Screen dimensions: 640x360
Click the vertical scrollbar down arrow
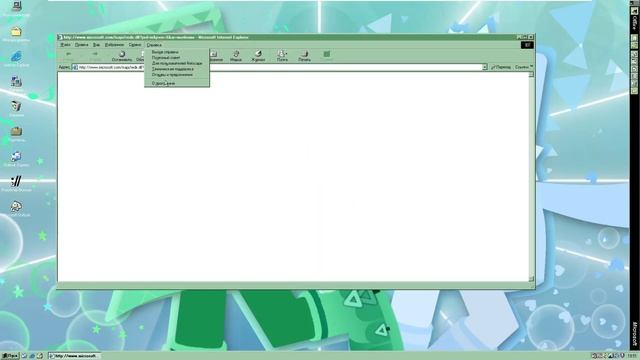pos(531,279)
